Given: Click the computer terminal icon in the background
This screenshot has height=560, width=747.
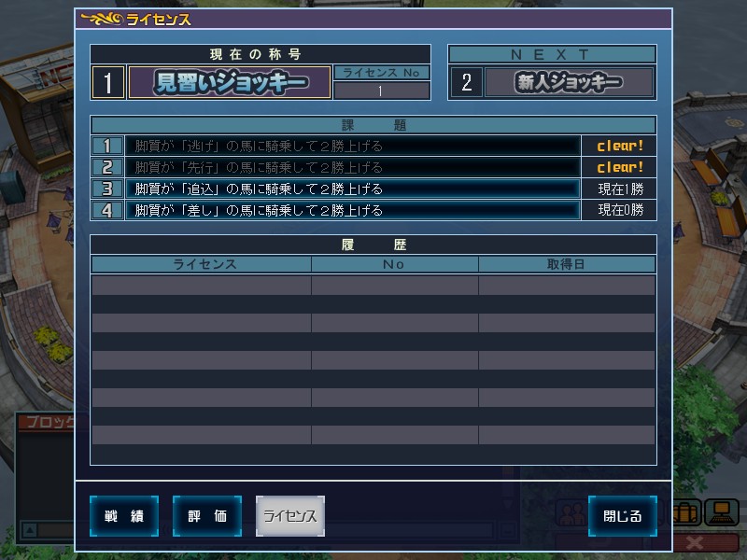Looking at the screenshot, I should pos(722,511).
